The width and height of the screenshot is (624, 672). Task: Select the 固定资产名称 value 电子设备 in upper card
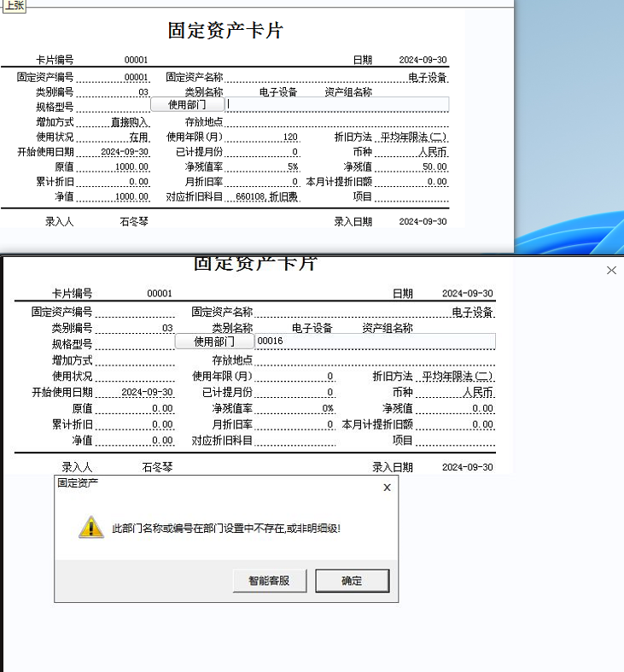pyautogui.click(x=428, y=77)
